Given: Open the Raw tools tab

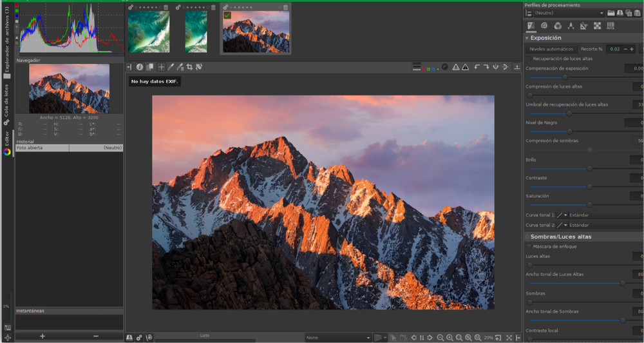Looking at the screenshot, I should [597, 26].
